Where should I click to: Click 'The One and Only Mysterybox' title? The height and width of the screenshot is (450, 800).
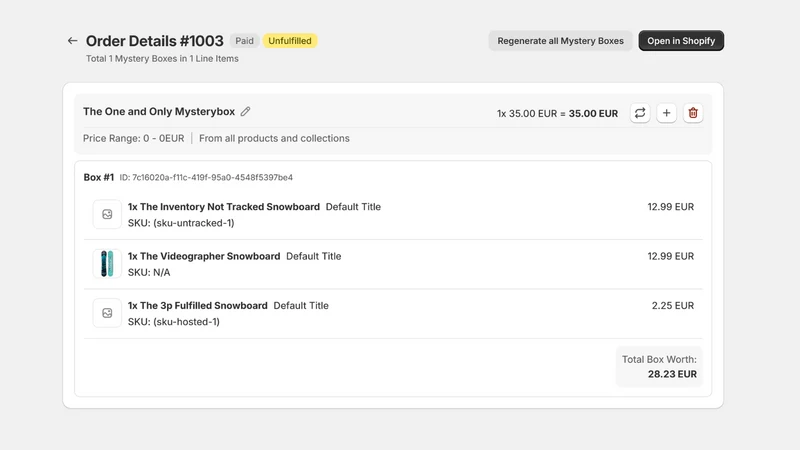tap(159, 112)
